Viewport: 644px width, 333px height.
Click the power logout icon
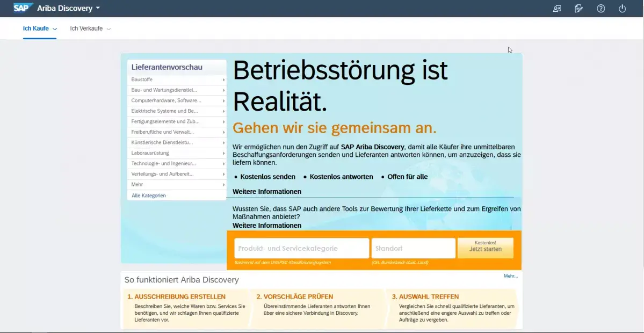click(622, 8)
